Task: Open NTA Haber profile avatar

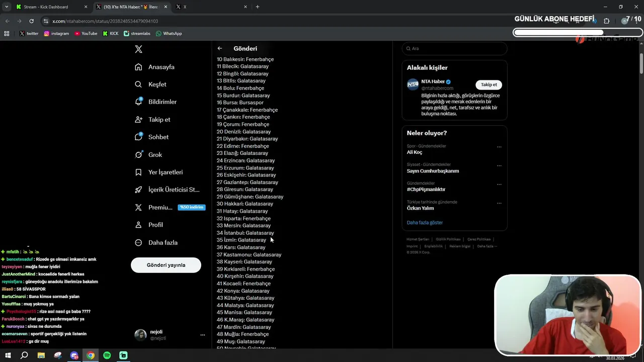Action: (x=413, y=84)
